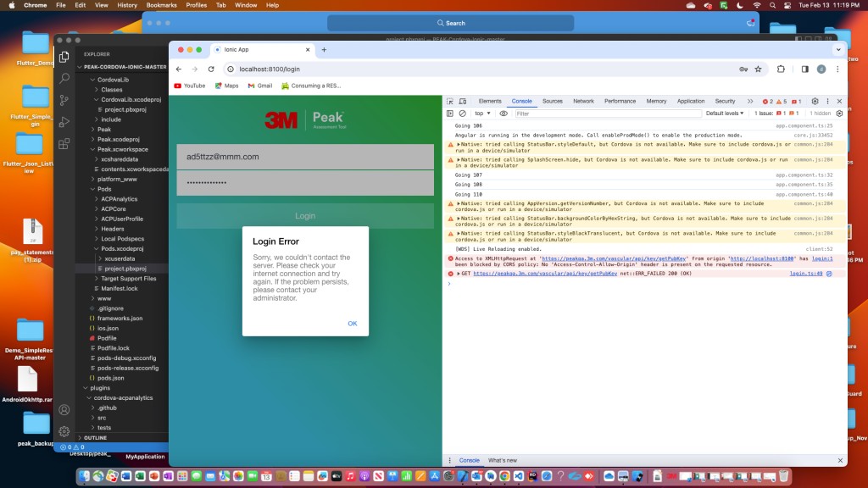Select the DevTools inspect element icon

(450, 102)
